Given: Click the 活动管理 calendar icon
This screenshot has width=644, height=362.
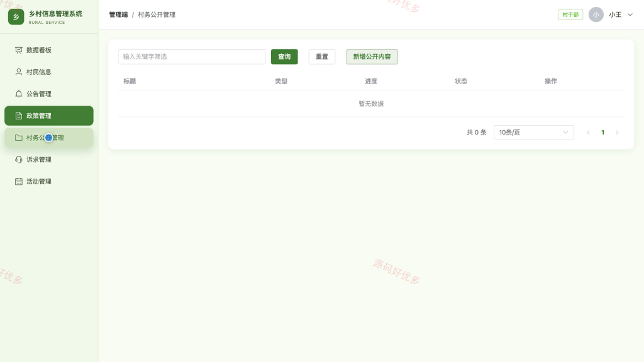Looking at the screenshot, I should (x=18, y=182).
